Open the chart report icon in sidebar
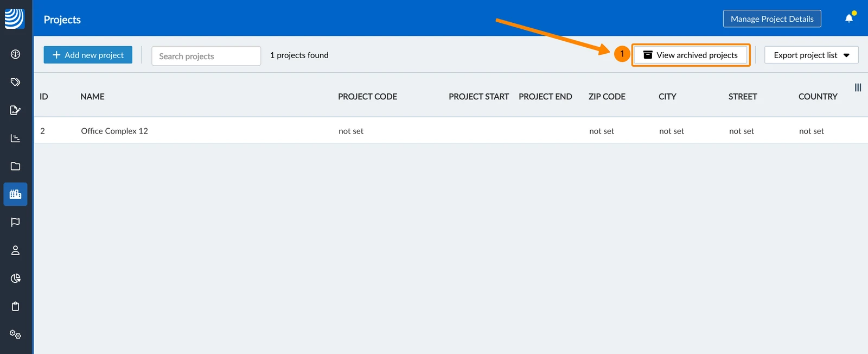868x354 pixels. (15, 138)
